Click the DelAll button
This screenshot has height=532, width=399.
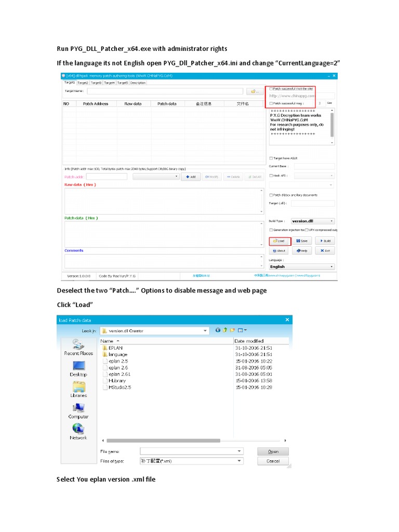pos(254,177)
